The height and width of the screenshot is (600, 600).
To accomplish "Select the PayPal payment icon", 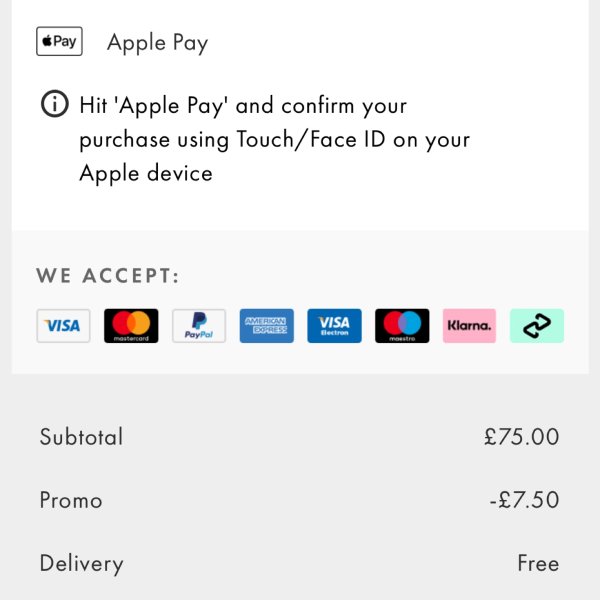I will click(199, 326).
